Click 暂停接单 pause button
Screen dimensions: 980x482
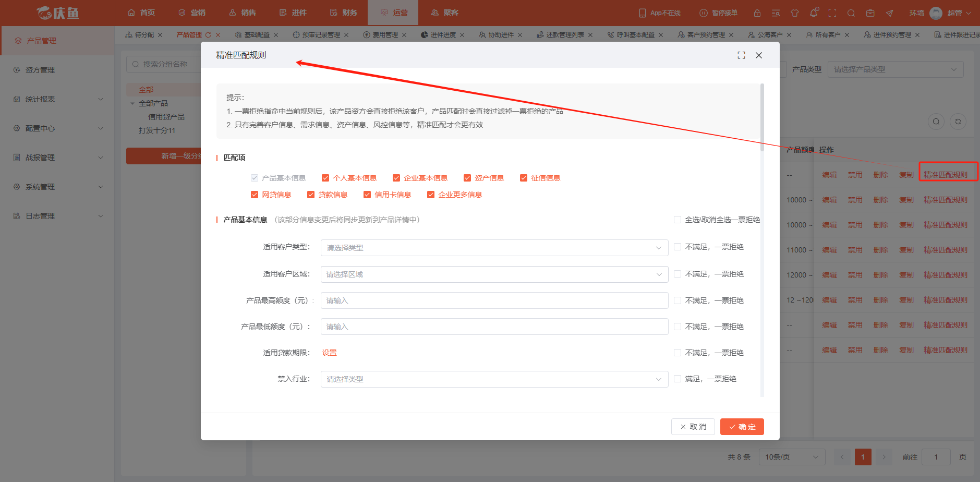click(x=718, y=13)
